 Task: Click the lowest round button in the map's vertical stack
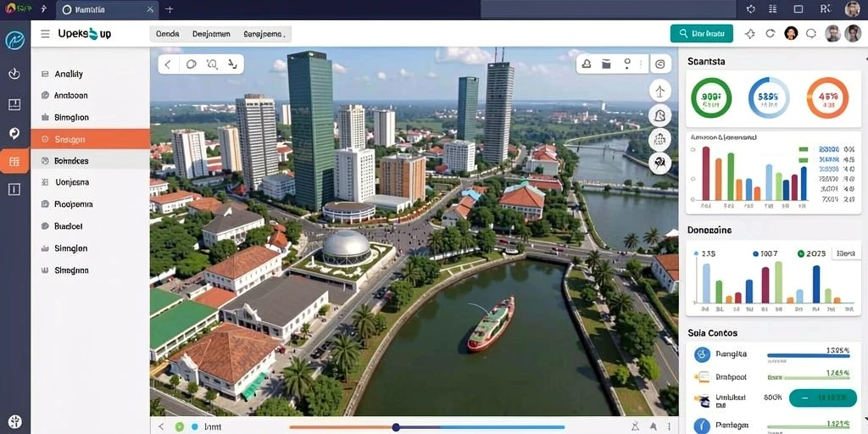[659, 164]
